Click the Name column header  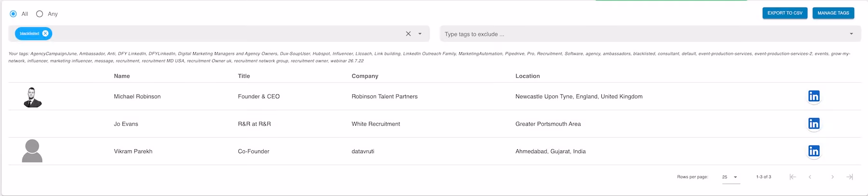pos(122,76)
